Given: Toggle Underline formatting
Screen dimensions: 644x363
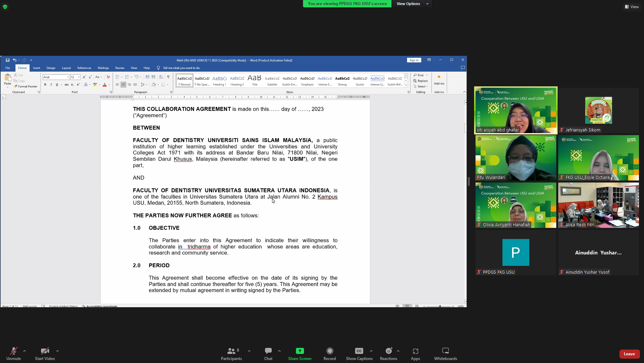Looking at the screenshot, I should (57, 85).
